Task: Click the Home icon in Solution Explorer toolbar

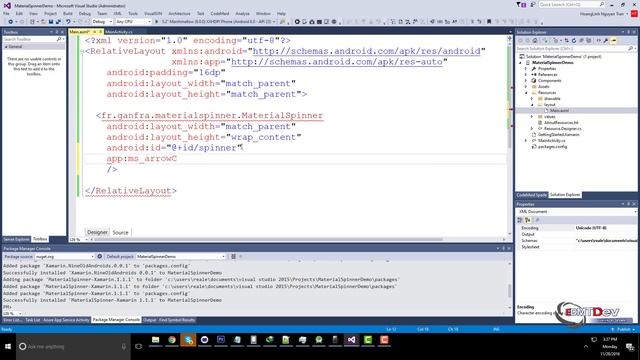Action: point(535,41)
